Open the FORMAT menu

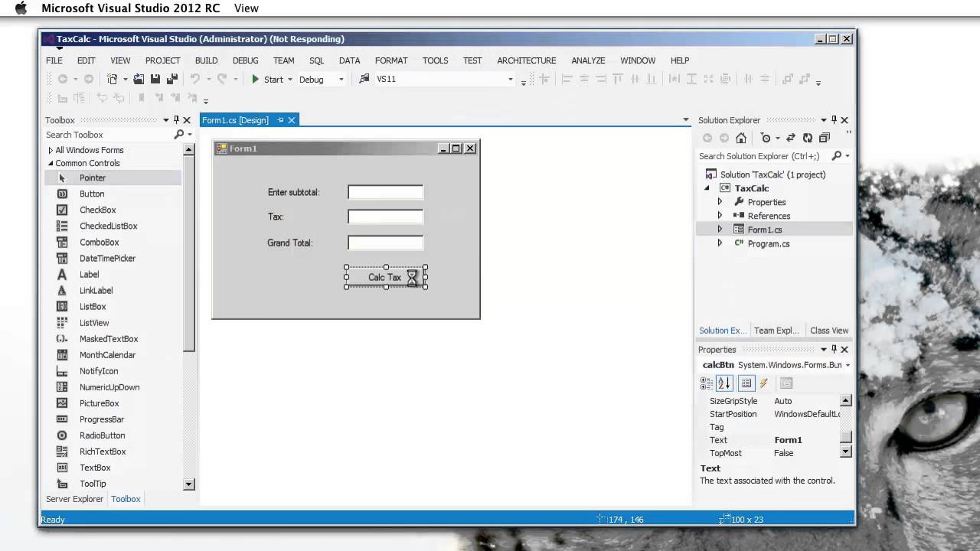[x=391, y=60]
